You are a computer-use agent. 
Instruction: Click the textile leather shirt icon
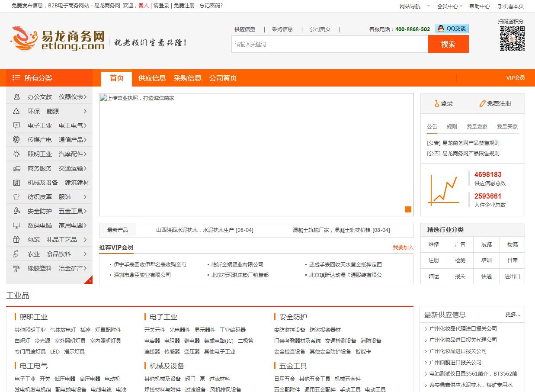pyautogui.click(x=16, y=197)
